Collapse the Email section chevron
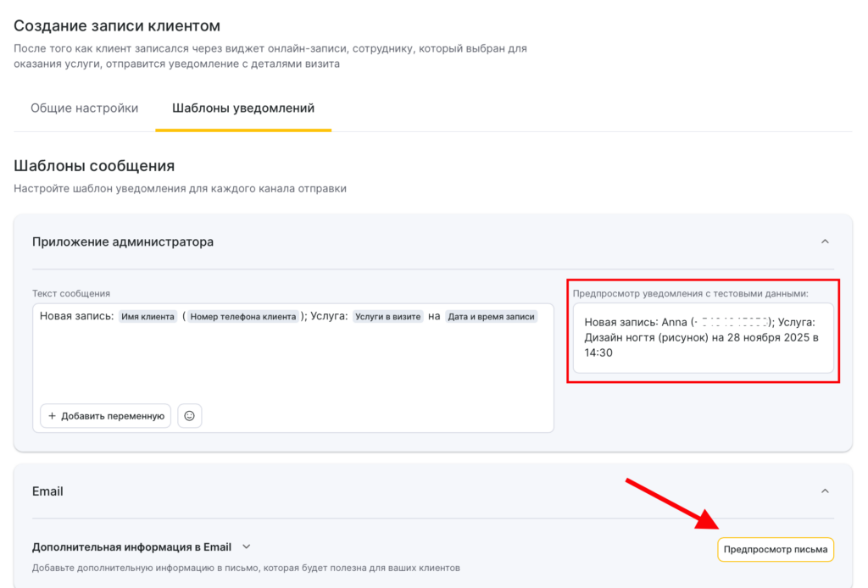 [x=825, y=491]
